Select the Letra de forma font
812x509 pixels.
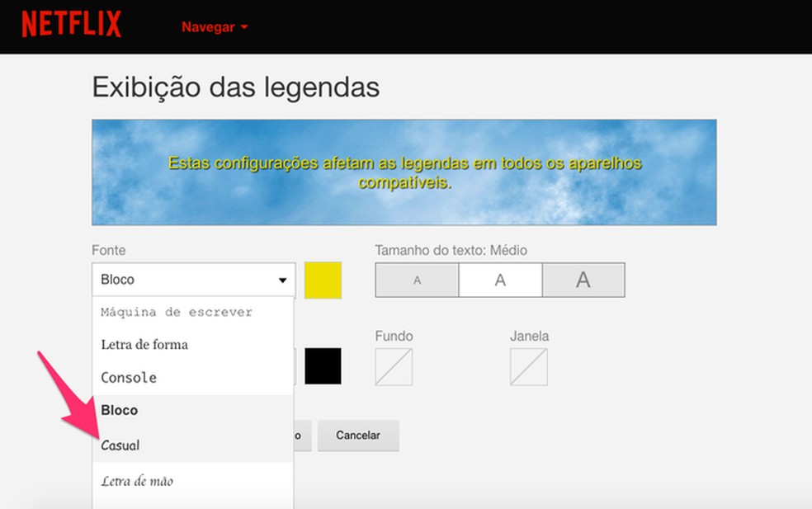pos(145,345)
